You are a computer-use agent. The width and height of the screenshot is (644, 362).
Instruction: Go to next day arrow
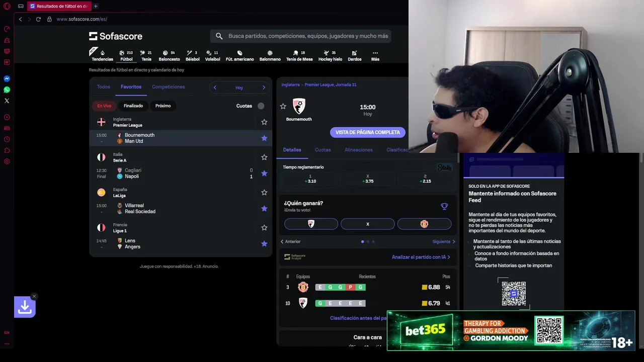(x=264, y=87)
